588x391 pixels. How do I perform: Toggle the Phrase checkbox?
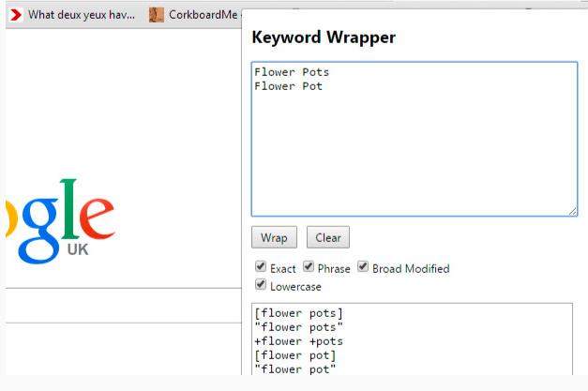click(x=309, y=267)
